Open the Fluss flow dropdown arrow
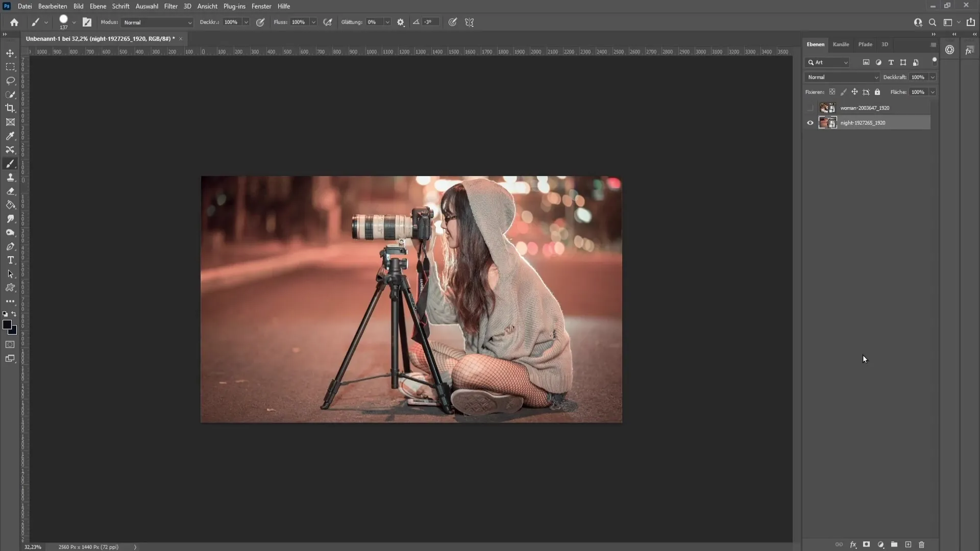Viewport: 980px width, 551px height. 313,22
